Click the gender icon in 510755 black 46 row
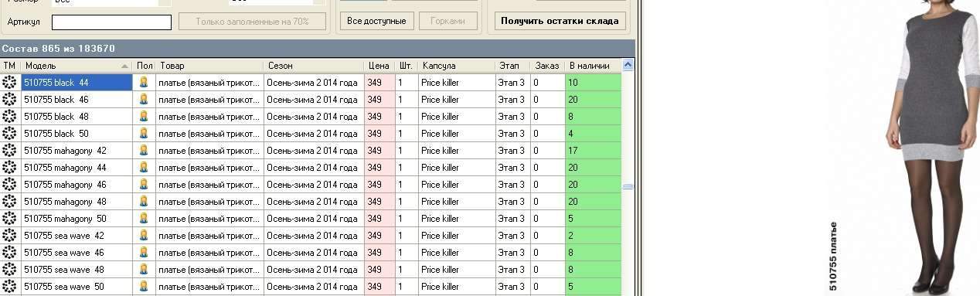Screen dimensions: 980x296 (143, 100)
